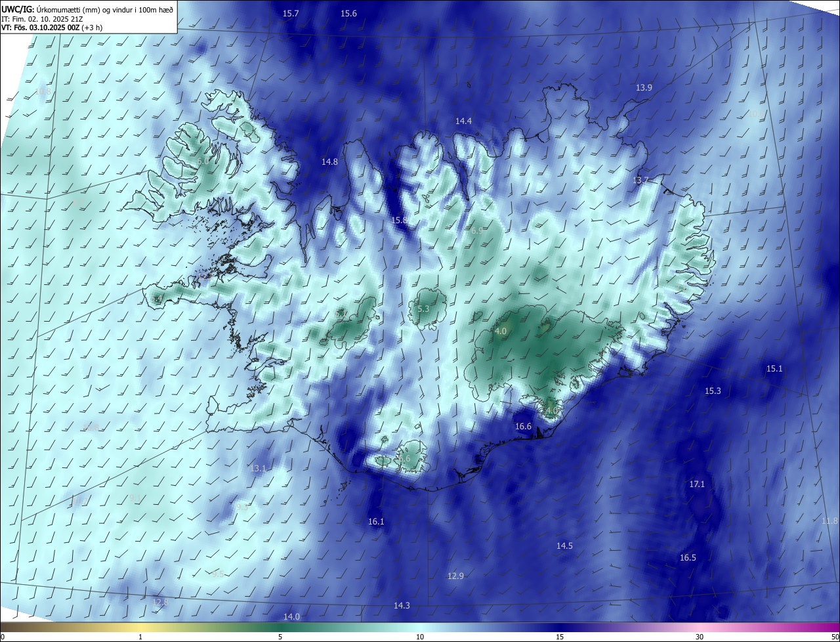Viewport: 840px width, 642px height.
Task: Click the color scale tick label 30
Action: pos(700,637)
